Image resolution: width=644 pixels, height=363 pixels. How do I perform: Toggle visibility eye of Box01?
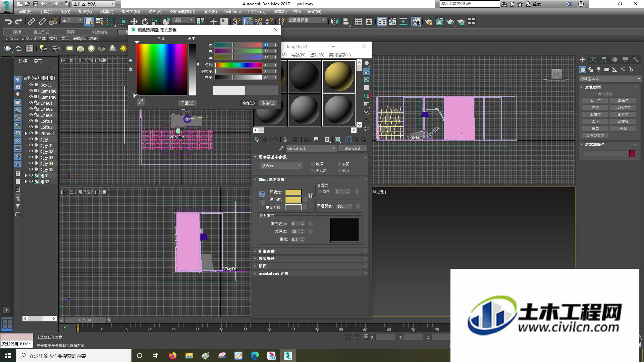pyautogui.click(x=31, y=85)
